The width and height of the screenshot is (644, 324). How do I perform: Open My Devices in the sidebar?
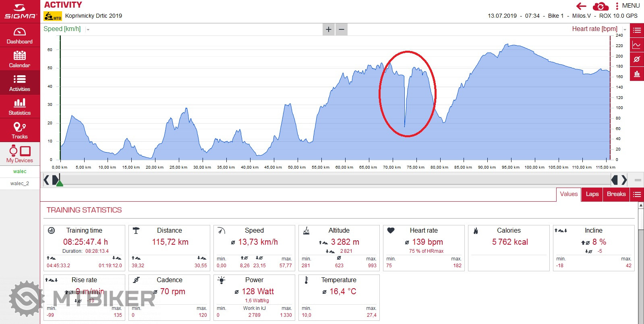coord(20,154)
